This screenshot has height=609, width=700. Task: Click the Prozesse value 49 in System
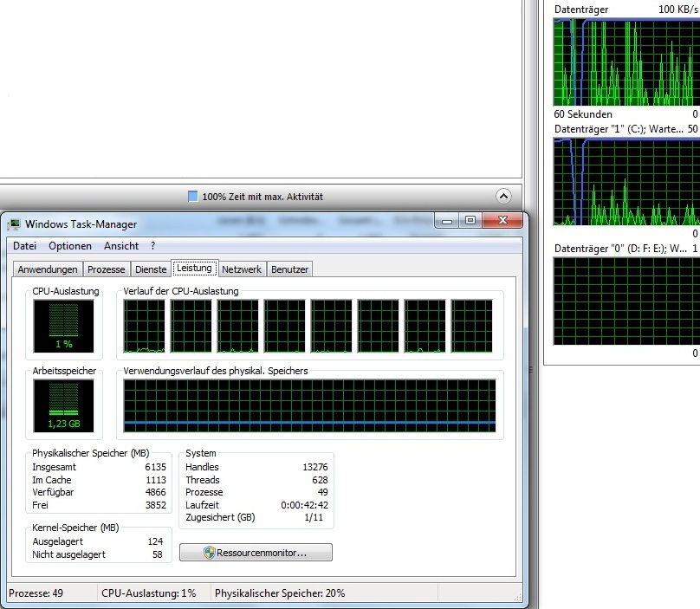coord(323,492)
